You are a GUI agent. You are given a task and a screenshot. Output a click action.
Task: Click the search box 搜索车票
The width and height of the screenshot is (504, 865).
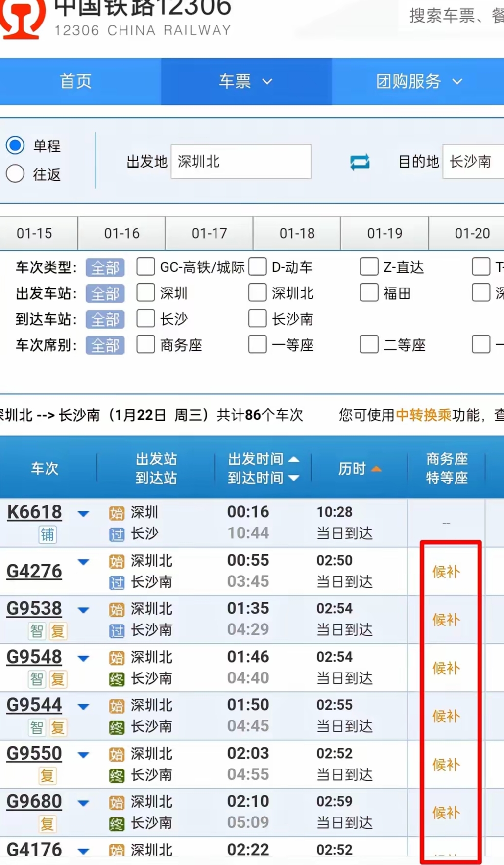tap(451, 16)
